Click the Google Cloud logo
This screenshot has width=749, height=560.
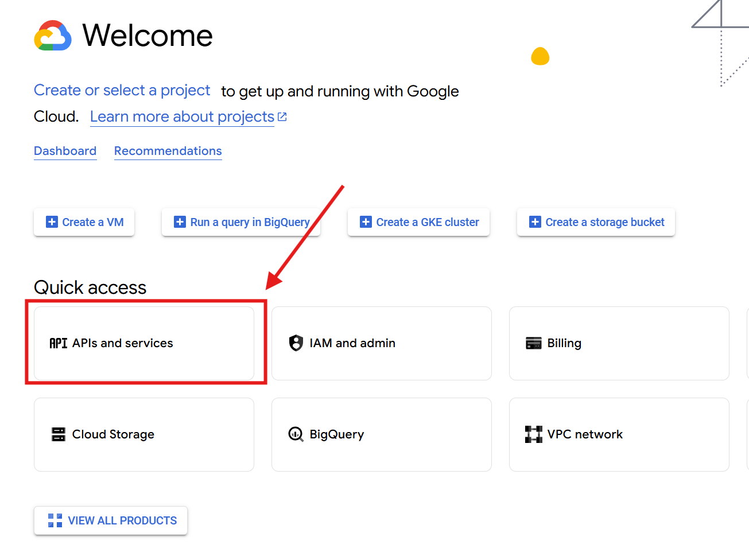pyautogui.click(x=53, y=36)
